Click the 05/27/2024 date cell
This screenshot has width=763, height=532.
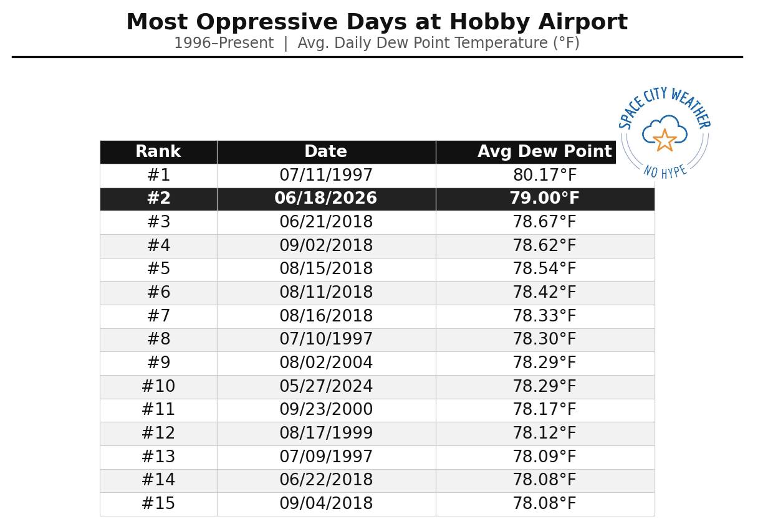click(326, 387)
